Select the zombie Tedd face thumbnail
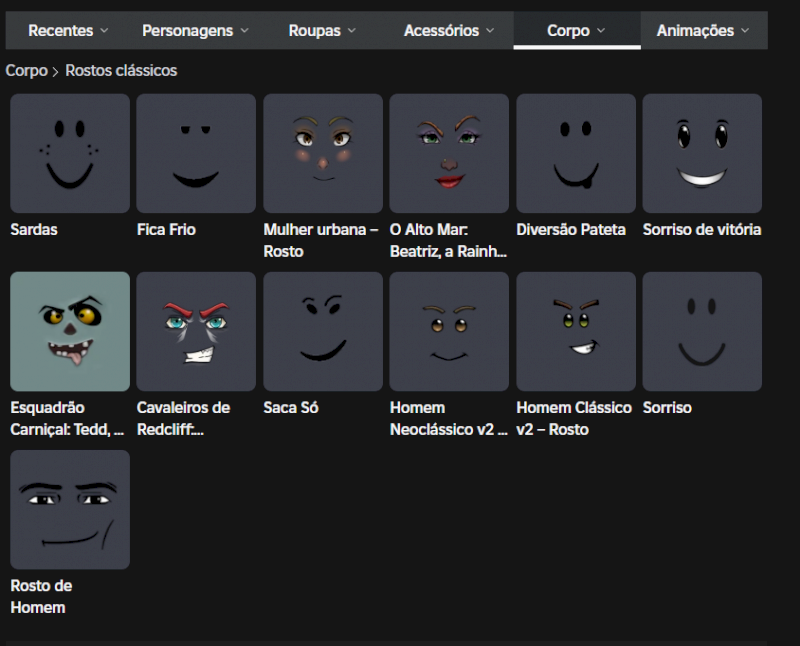This screenshot has height=646, width=800. click(70, 331)
